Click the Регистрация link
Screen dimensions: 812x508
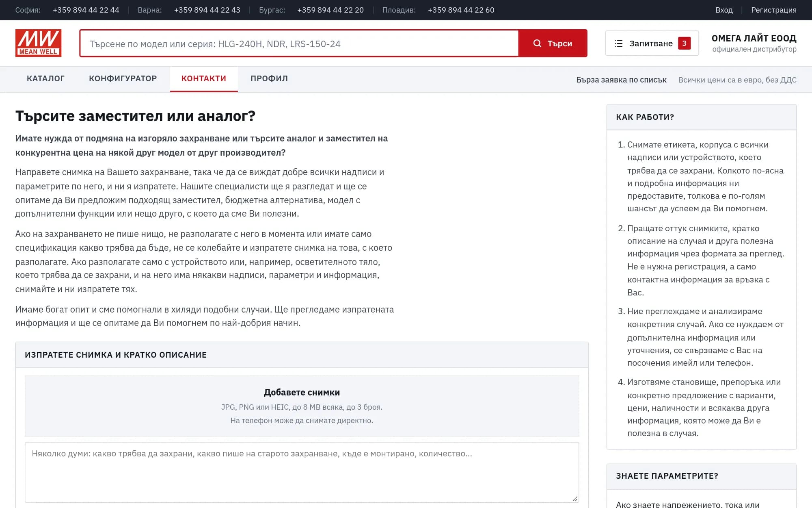tap(773, 10)
